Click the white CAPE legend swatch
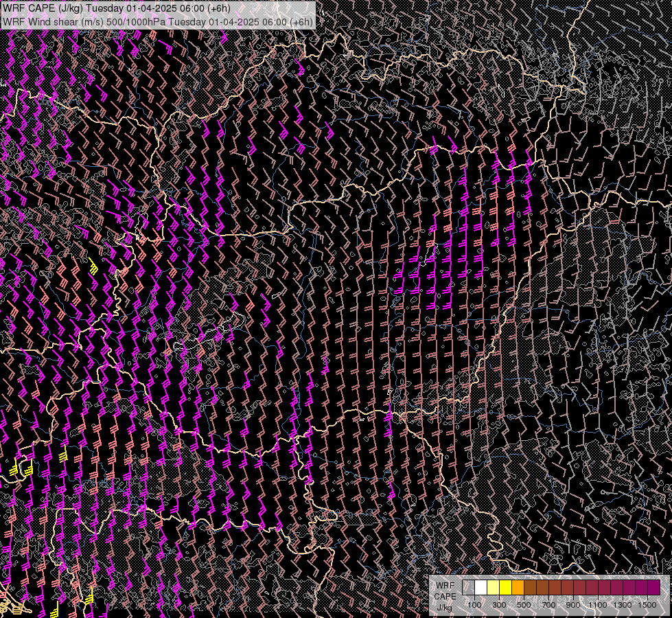672x618 pixels. pos(481,588)
